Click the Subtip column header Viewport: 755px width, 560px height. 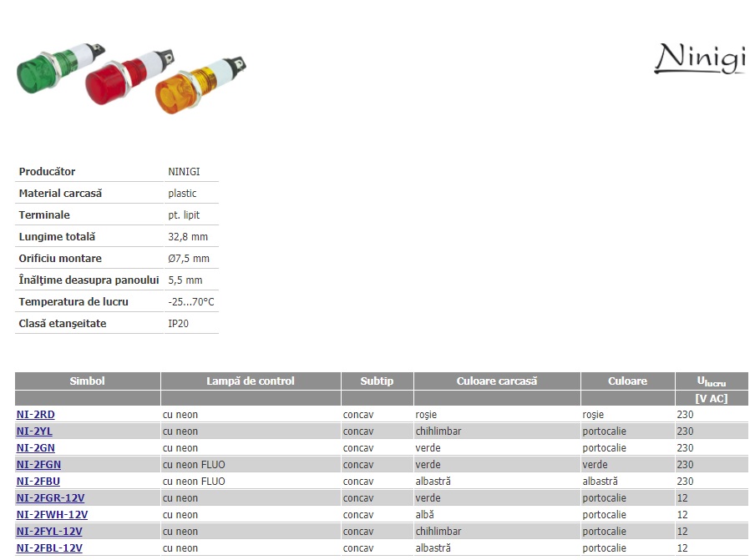[x=377, y=381]
